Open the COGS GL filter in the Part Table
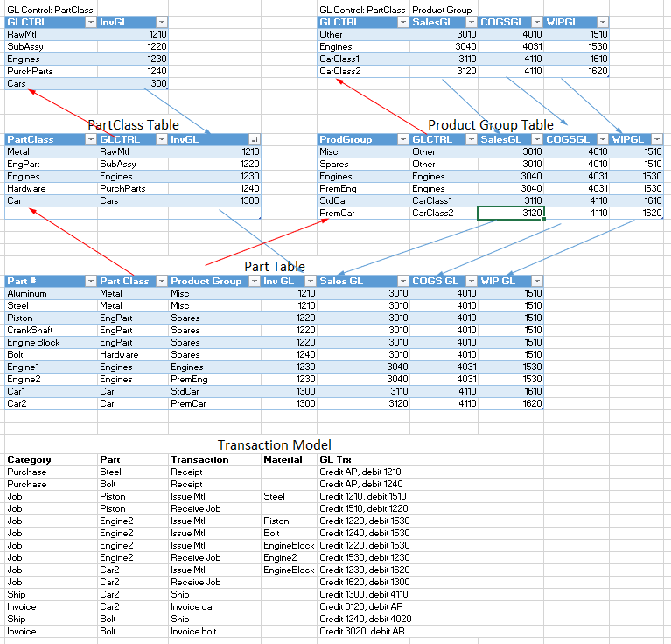The width and height of the screenshot is (671, 644). (472, 281)
